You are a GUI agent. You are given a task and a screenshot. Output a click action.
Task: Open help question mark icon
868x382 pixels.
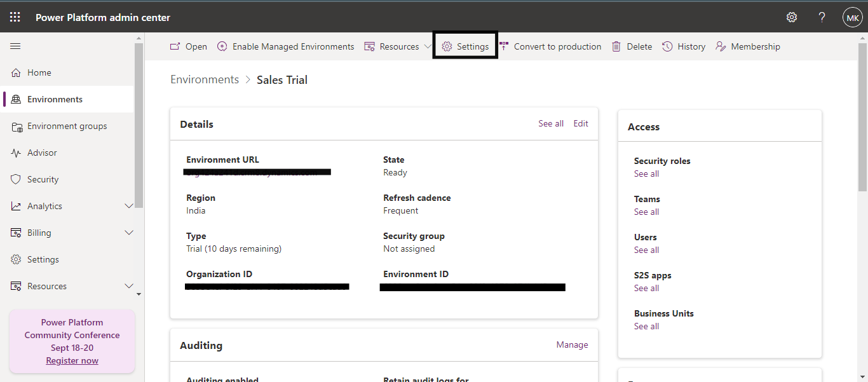(822, 17)
